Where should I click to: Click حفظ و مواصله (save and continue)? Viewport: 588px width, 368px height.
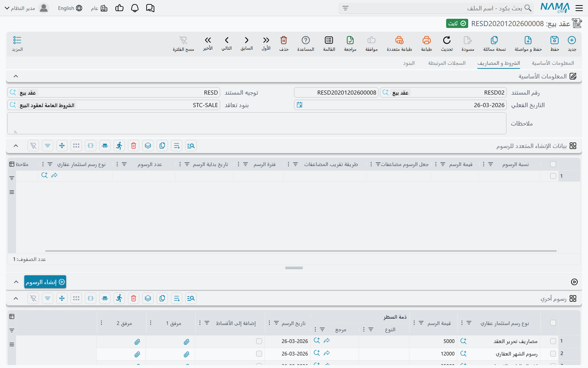coord(528,44)
